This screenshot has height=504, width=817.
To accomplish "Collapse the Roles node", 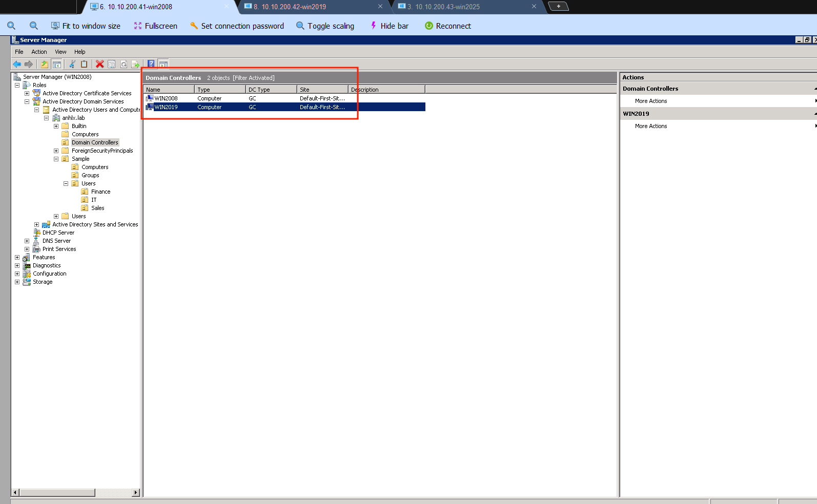I will pyautogui.click(x=17, y=85).
